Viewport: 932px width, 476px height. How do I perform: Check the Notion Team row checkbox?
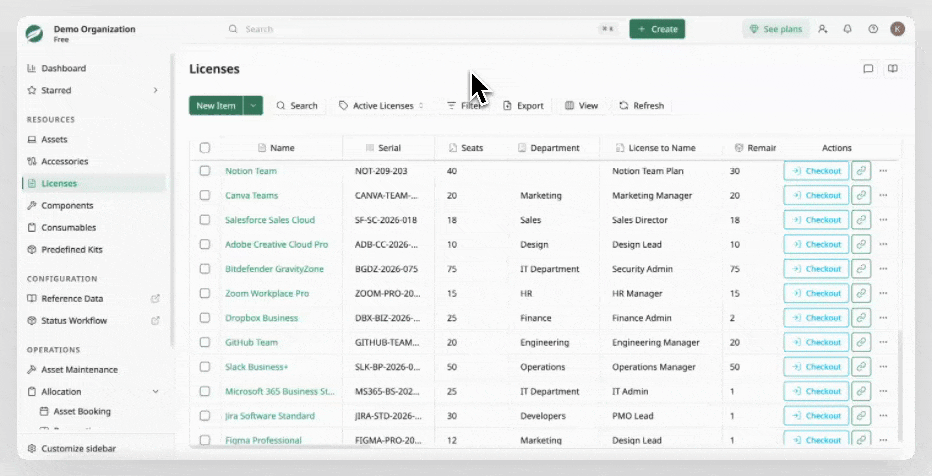205,171
